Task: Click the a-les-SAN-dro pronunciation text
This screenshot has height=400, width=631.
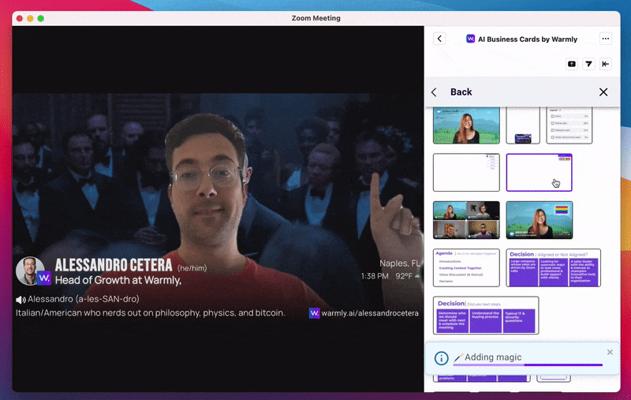Action: tap(107, 299)
